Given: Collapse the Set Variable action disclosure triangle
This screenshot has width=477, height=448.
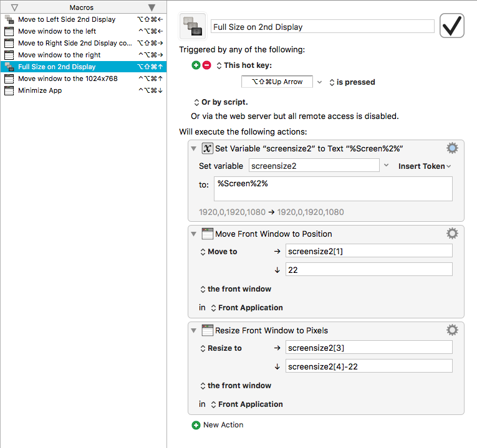Looking at the screenshot, I should 194,149.
